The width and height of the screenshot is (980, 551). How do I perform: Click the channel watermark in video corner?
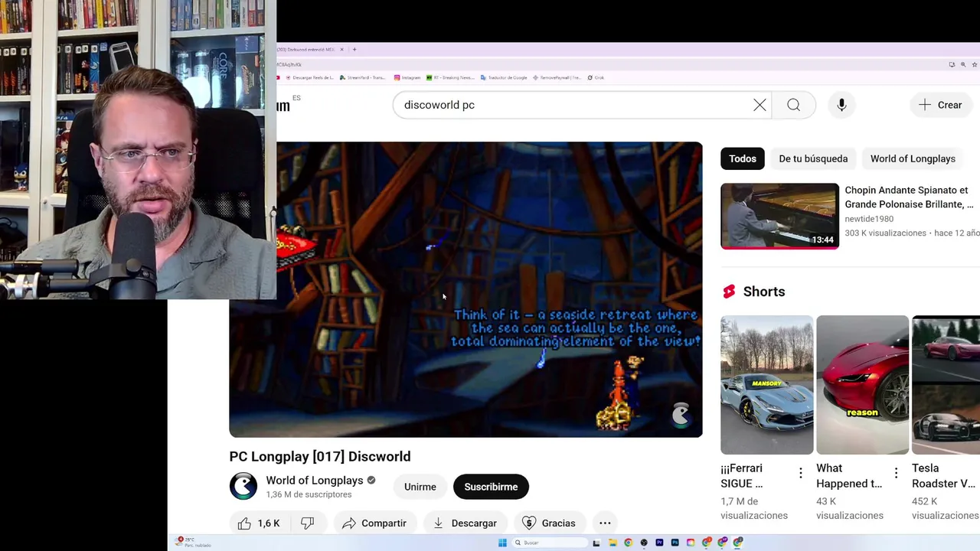click(x=681, y=416)
